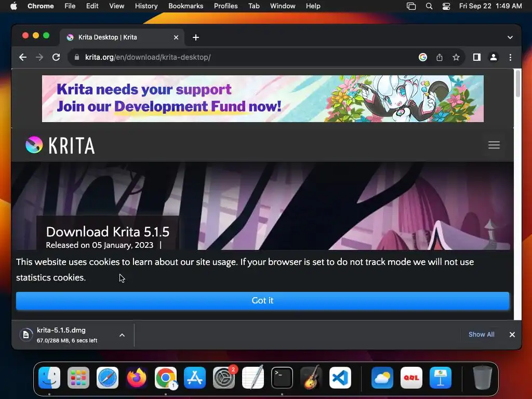Launch Firefox from the dock
The width and height of the screenshot is (532, 399).
tap(137, 378)
